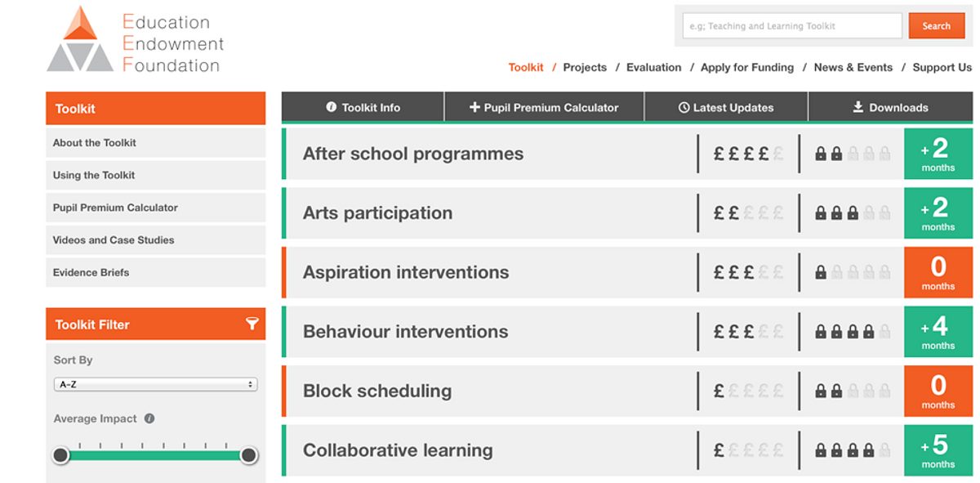Image resolution: width=980 pixels, height=483 pixels.
Task: Go to Apply for Funding in navigation
Action: click(x=747, y=68)
